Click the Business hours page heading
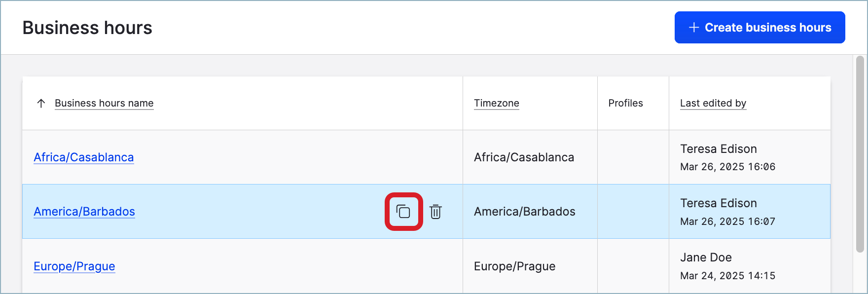This screenshot has width=868, height=294. (x=87, y=28)
